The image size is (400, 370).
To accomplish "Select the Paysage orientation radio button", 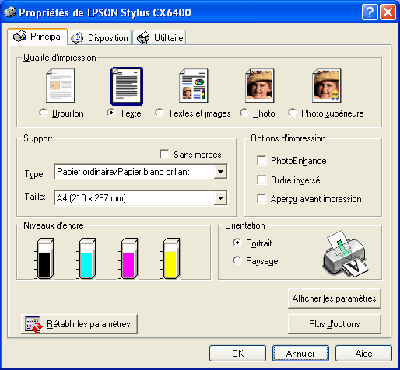I will (237, 260).
